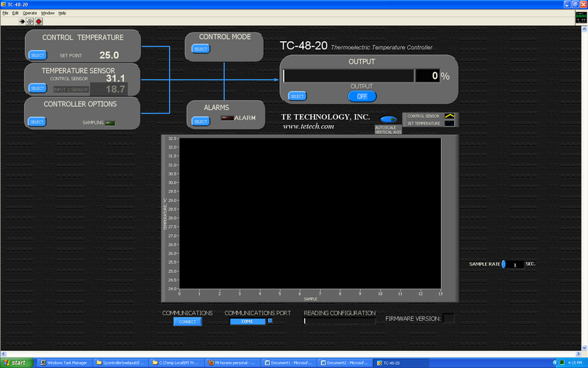This screenshot has height=368, width=588.
Task: Click the Set Temperature blue plot legend icon
Action: (x=449, y=123)
